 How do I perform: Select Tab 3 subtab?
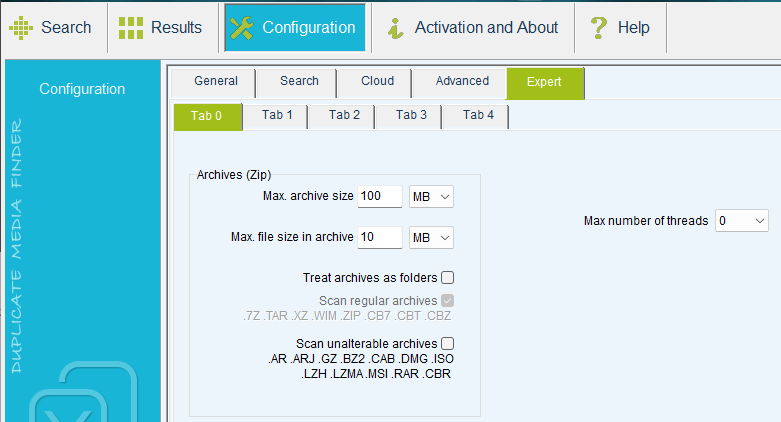tap(409, 117)
